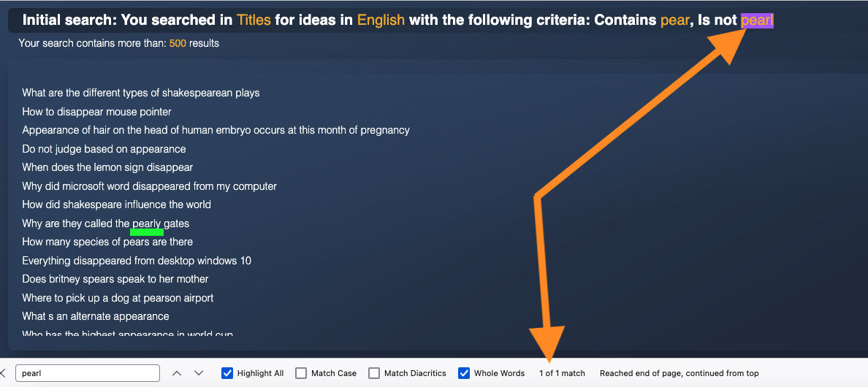
Task: Select "How many species of pears are there"
Action: click(x=107, y=242)
